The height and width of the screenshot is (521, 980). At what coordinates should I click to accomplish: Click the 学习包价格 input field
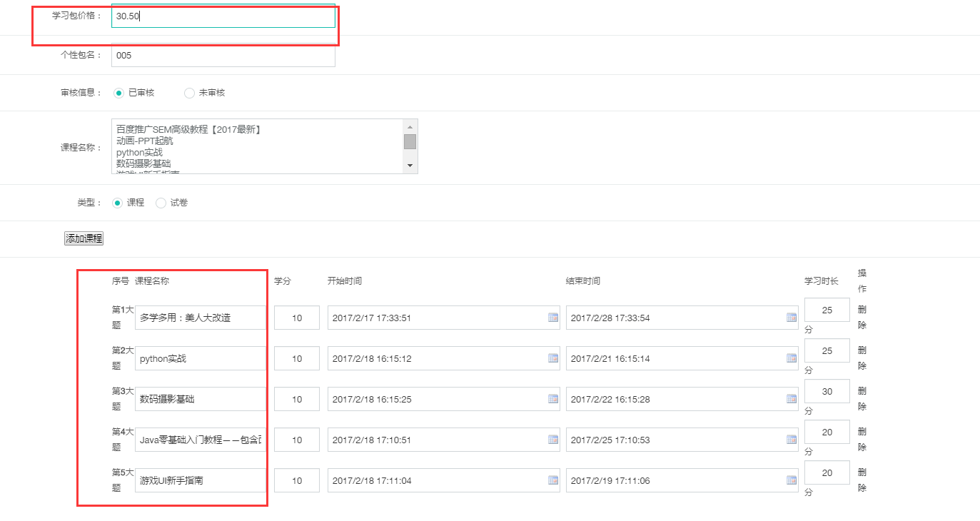click(223, 16)
